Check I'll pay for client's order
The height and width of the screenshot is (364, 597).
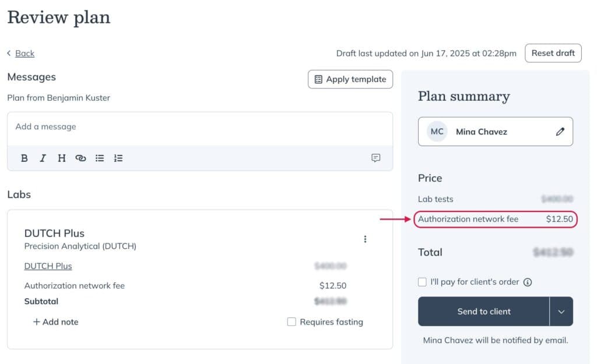tap(422, 282)
